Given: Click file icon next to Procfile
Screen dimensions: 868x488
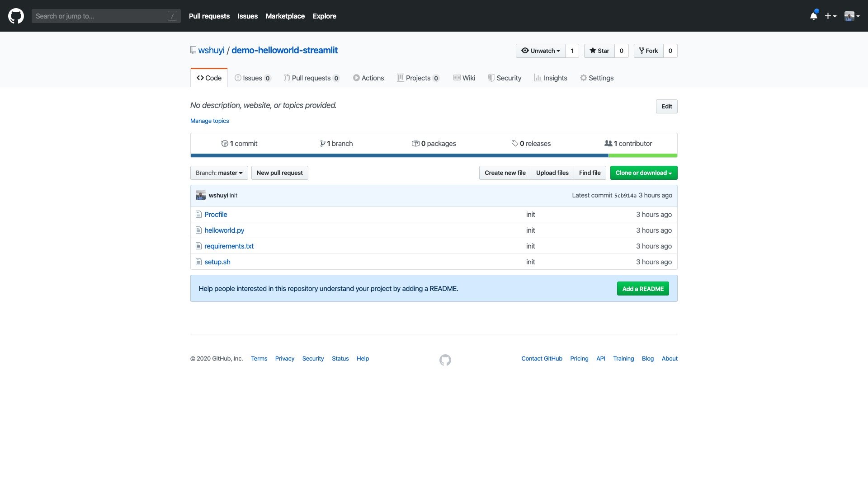Looking at the screenshot, I should [198, 214].
